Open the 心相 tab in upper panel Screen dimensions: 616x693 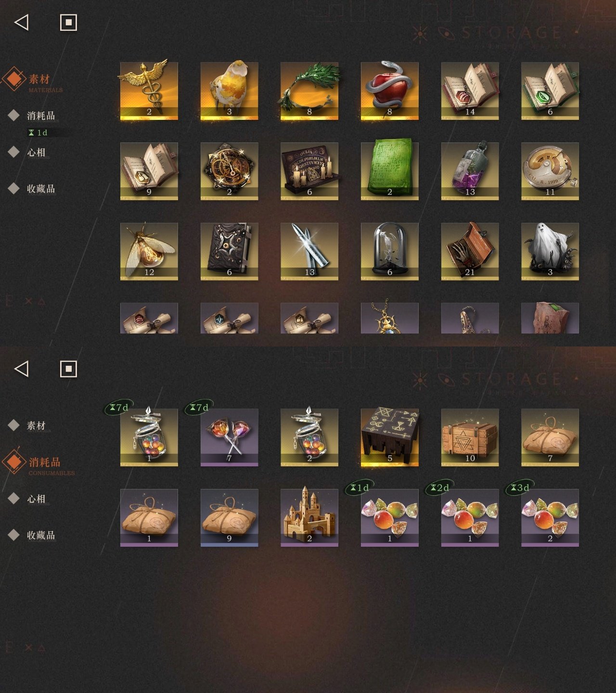36,153
